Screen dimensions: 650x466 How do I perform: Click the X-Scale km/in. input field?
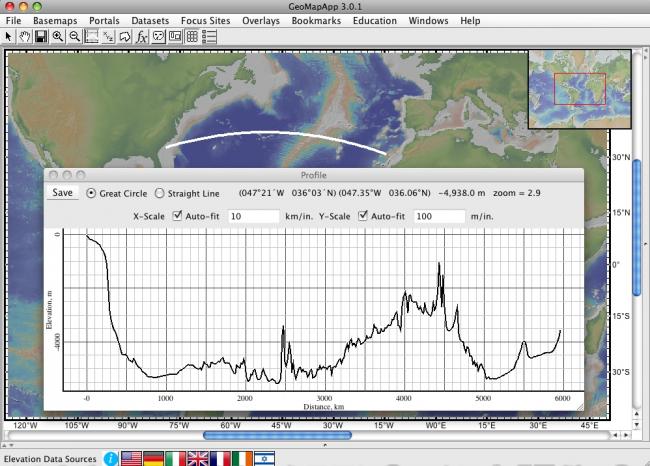[253, 216]
